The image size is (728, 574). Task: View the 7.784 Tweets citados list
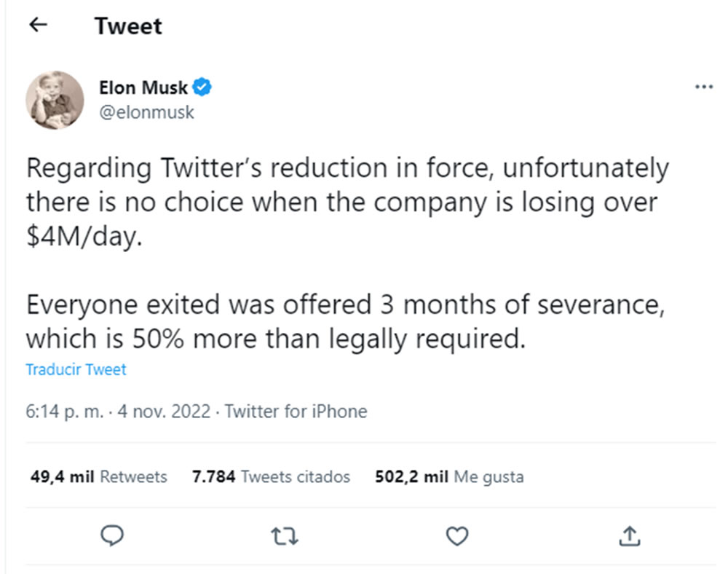pos(271,477)
